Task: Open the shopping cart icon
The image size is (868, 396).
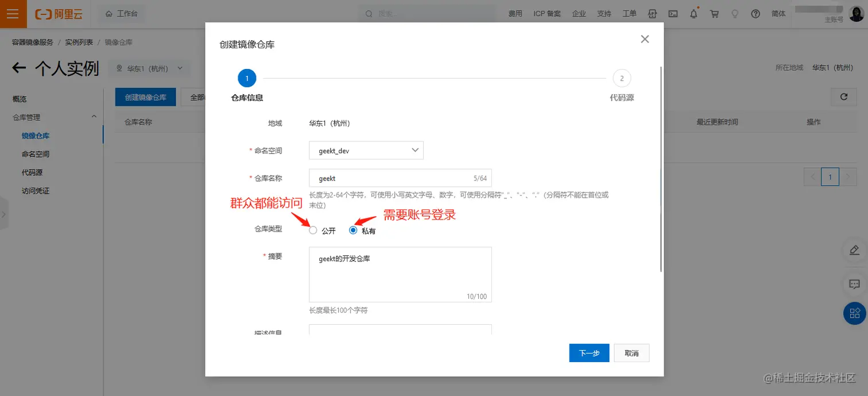Action: pyautogui.click(x=715, y=14)
